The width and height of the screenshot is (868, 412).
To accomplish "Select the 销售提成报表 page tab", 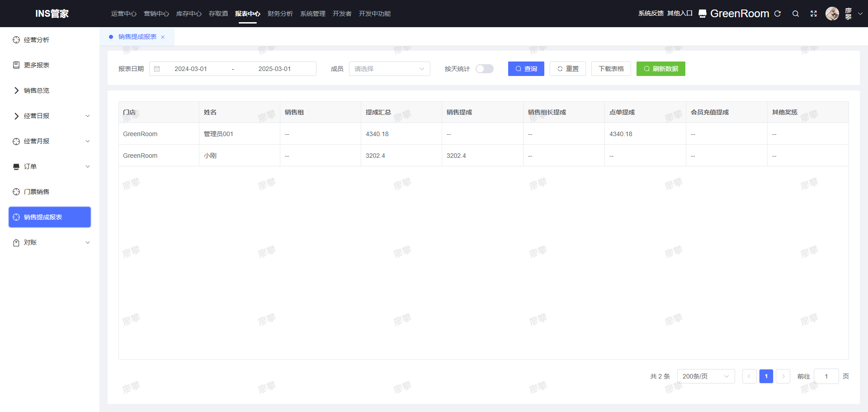I will click(137, 37).
